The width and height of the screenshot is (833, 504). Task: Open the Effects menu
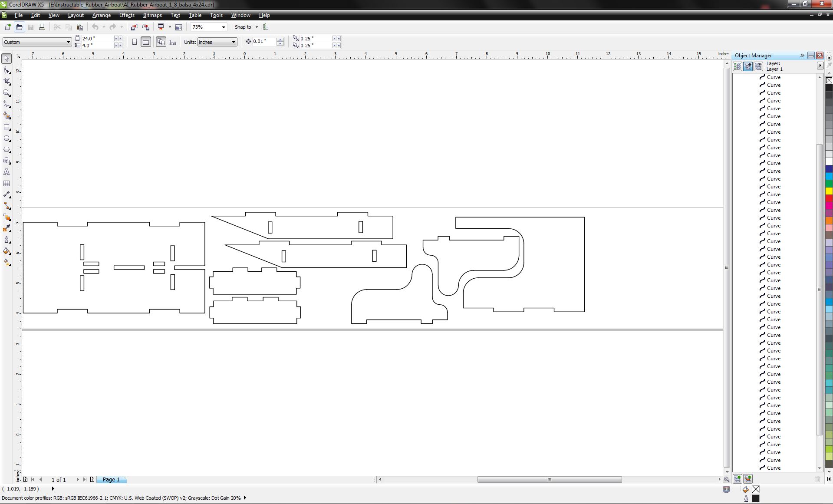127,15
